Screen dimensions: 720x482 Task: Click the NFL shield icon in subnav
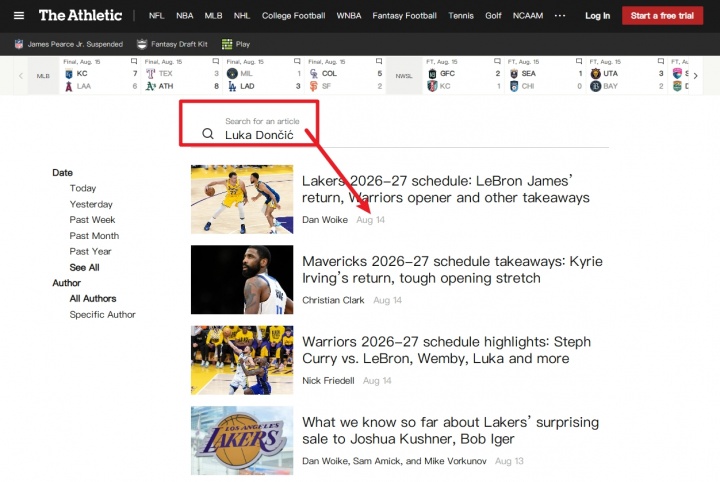19,44
